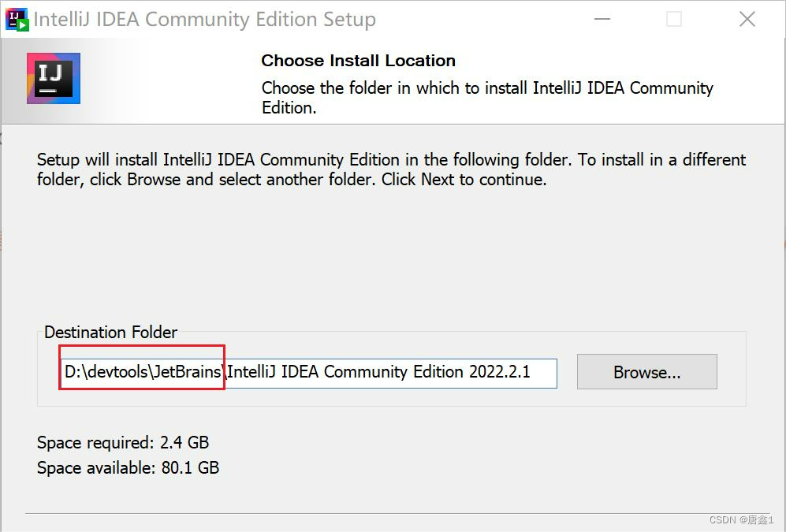Click the IntelliJ IDEA setup title bar icon
The image size is (786, 532).
(x=17, y=20)
